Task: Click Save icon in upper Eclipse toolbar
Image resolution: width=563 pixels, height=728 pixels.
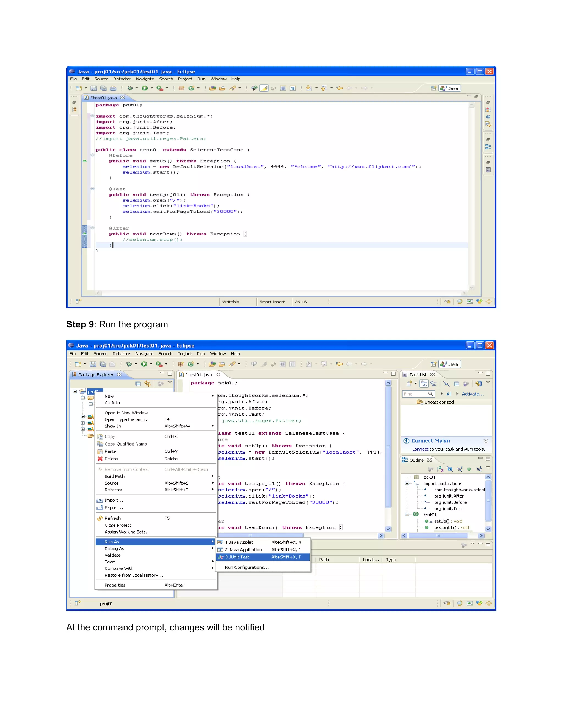Action: point(94,88)
